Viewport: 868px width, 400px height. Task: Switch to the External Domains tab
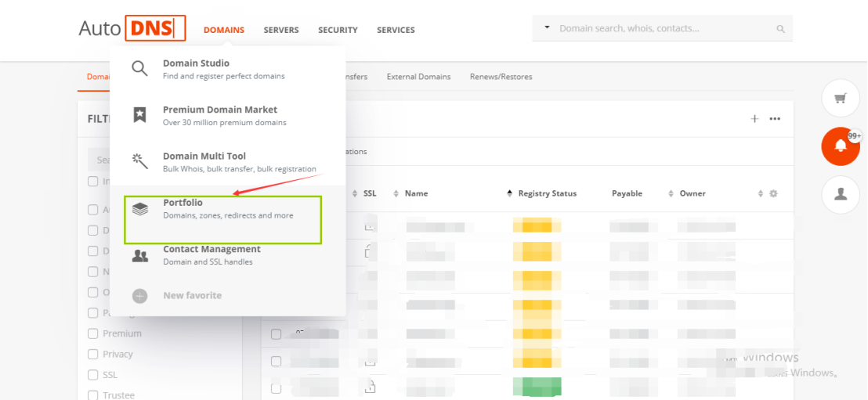(x=418, y=77)
